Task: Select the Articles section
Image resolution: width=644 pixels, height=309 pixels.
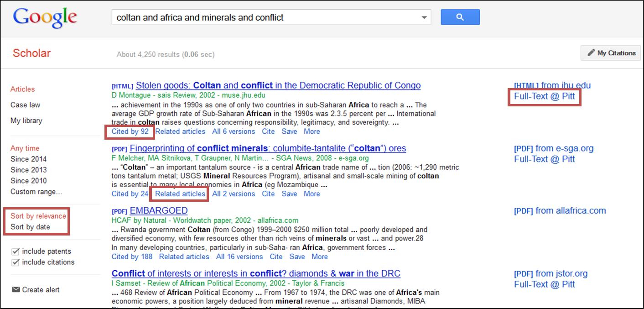Action: pos(22,89)
